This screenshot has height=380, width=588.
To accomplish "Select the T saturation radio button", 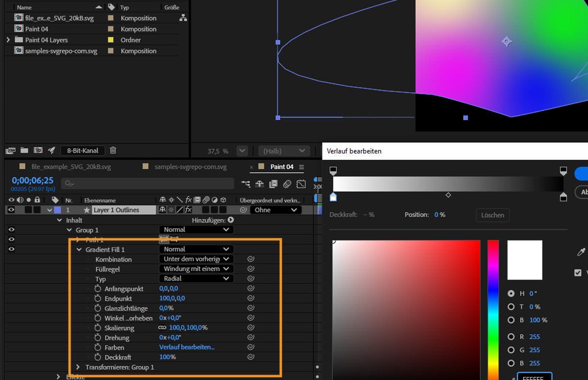I will (511, 307).
